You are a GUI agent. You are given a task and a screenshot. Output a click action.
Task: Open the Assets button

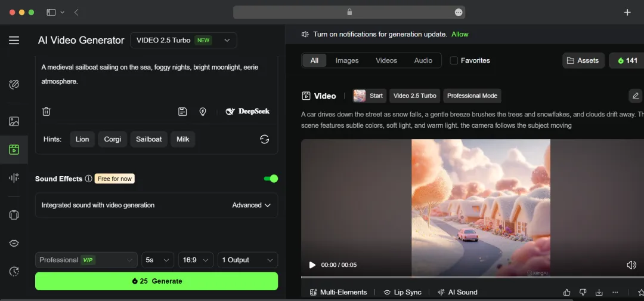point(583,60)
